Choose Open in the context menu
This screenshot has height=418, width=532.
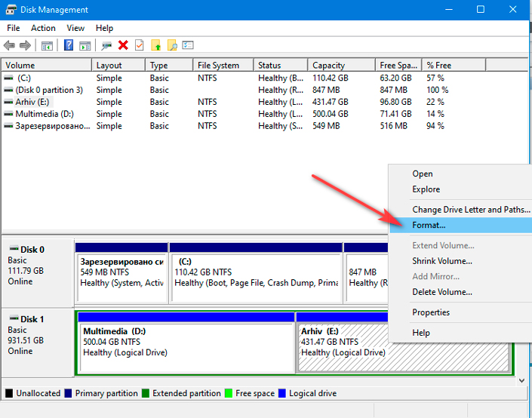coord(461,174)
